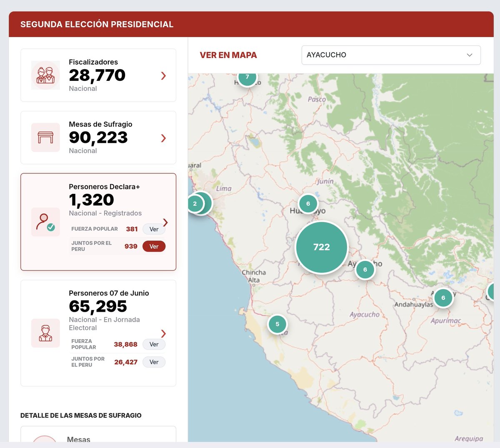The image size is (500, 448).
Task: Select the 6 cluster beside Ayacucho city
Action: pos(365,270)
